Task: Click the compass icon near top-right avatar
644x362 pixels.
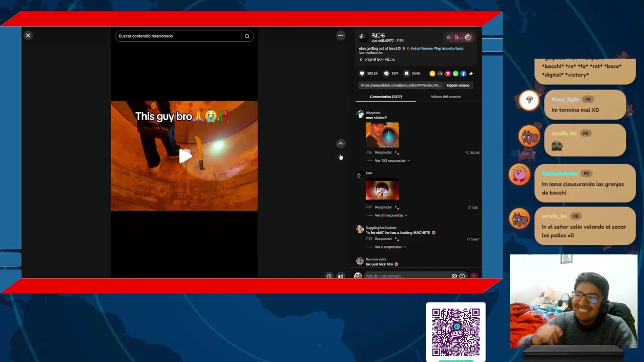Action: coord(449,37)
